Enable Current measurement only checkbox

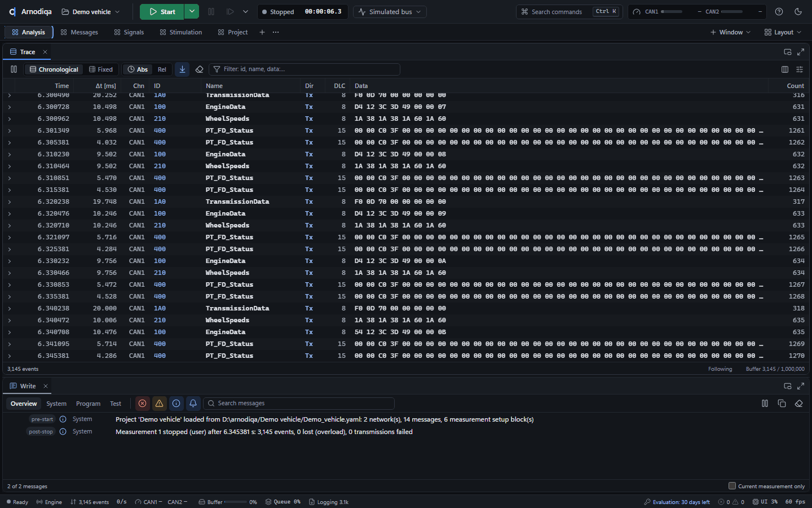coord(732,485)
